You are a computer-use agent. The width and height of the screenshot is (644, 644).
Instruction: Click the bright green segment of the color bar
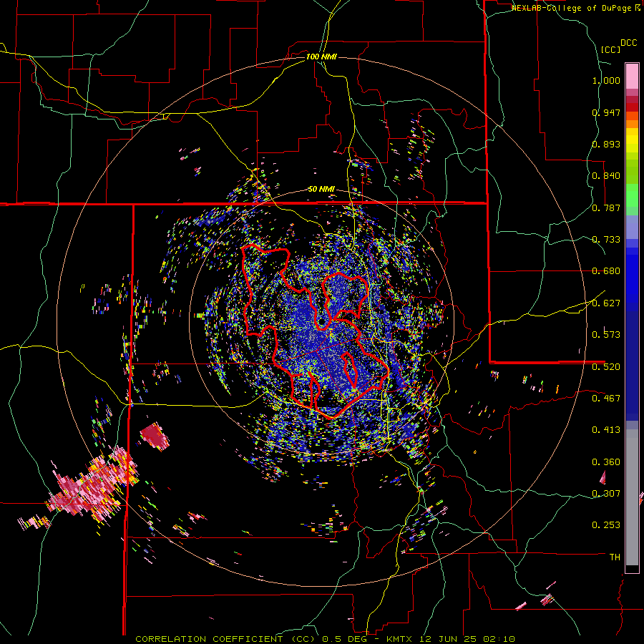[632, 195]
